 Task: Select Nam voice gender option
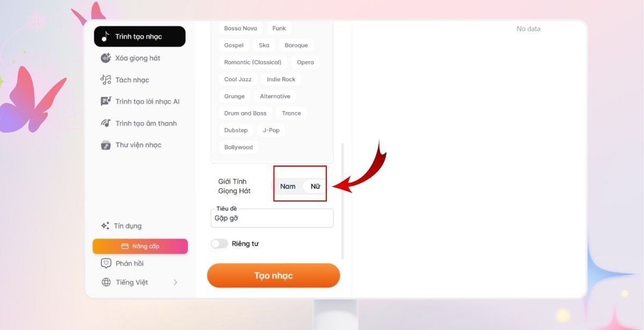click(x=288, y=186)
